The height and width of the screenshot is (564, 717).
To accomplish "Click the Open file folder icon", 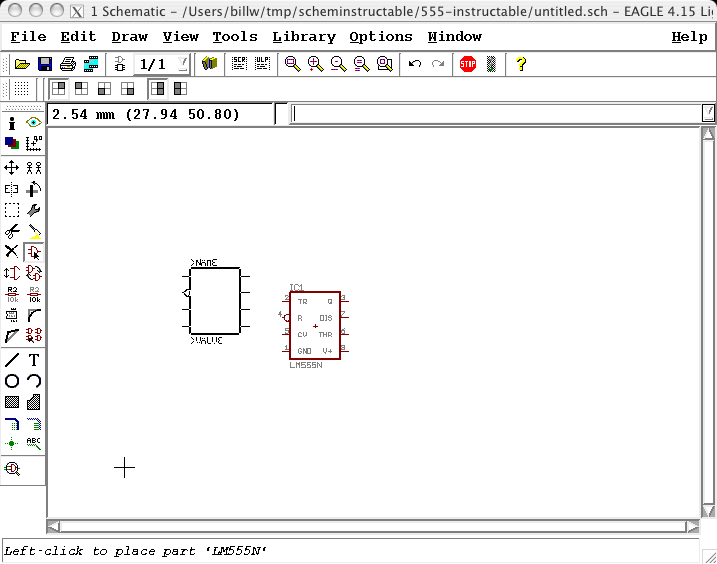I will pos(22,64).
